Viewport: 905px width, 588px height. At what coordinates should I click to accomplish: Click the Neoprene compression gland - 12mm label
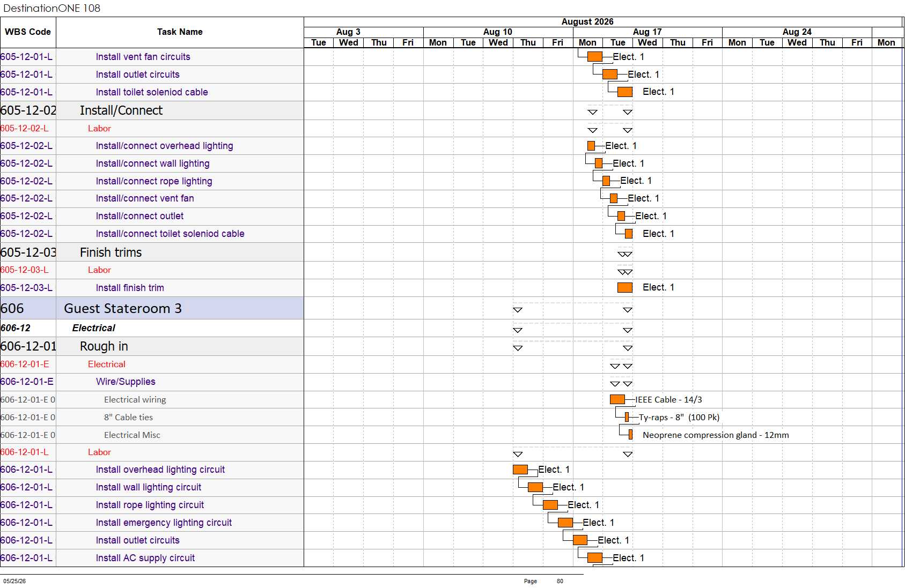point(716,435)
